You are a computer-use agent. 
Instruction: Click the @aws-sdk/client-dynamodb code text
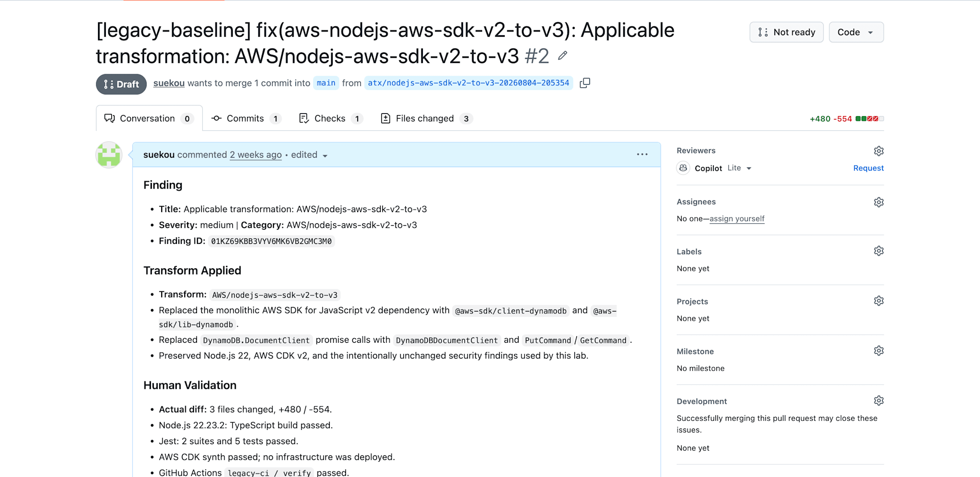(511, 311)
